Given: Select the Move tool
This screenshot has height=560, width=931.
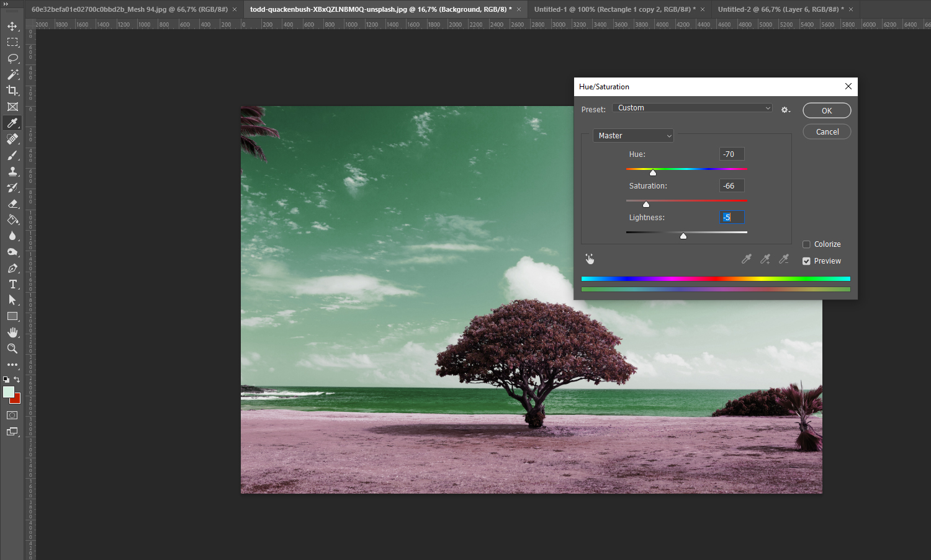Looking at the screenshot, I should (12, 26).
